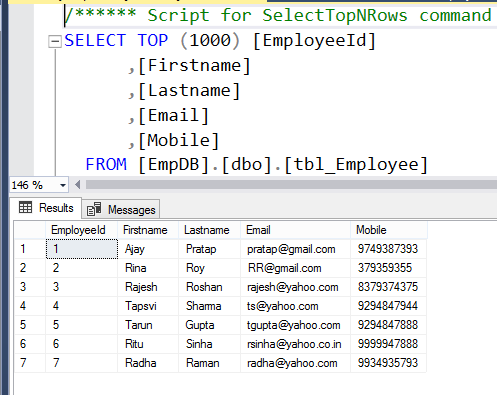This screenshot has width=497, height=395.
Task: Click EmployeeId cell for Tapsvi's row
Action: pyautogui.click(x=82, y=306)
